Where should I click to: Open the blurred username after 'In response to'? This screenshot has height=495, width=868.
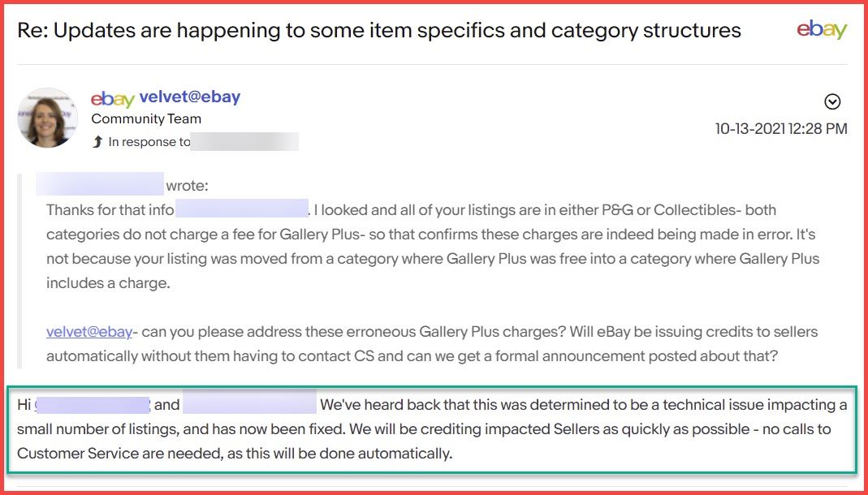point(244,142)
